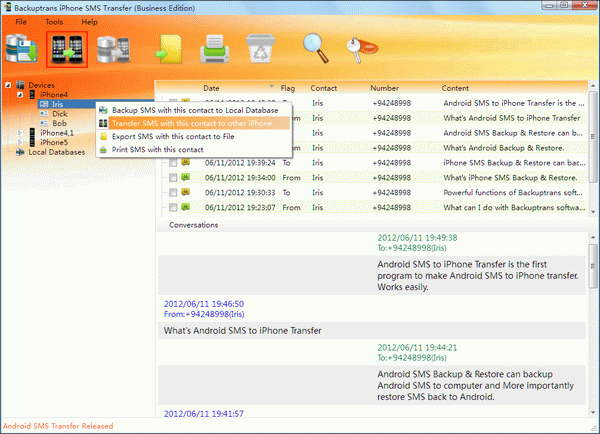Select contact Iris in device tree

coord(57,104)
